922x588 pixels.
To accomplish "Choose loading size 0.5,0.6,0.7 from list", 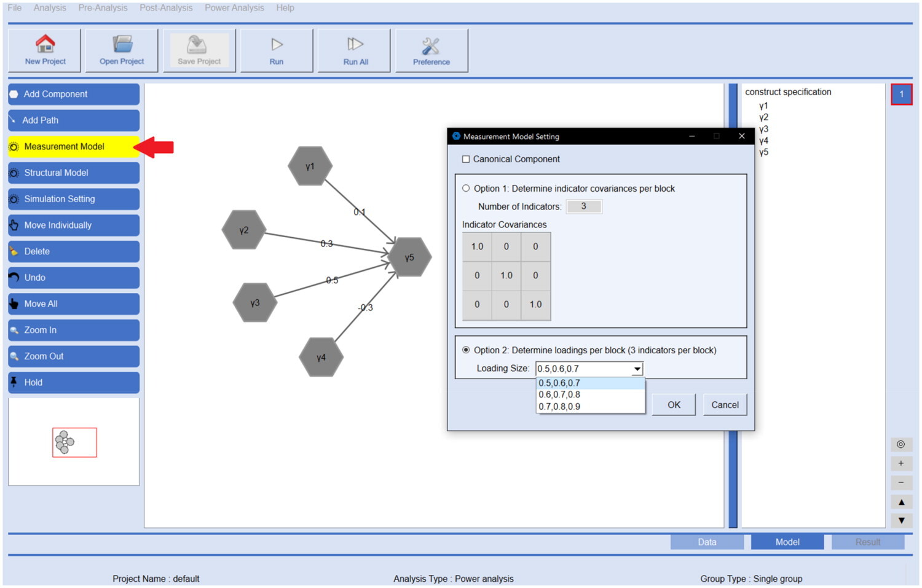I will pyautogui.click(x=591, y=383).
